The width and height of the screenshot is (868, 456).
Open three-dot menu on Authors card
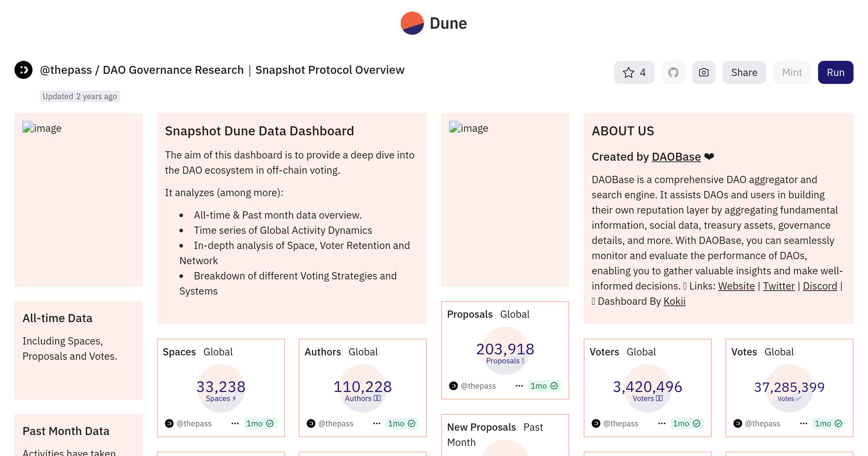point(377,423)
